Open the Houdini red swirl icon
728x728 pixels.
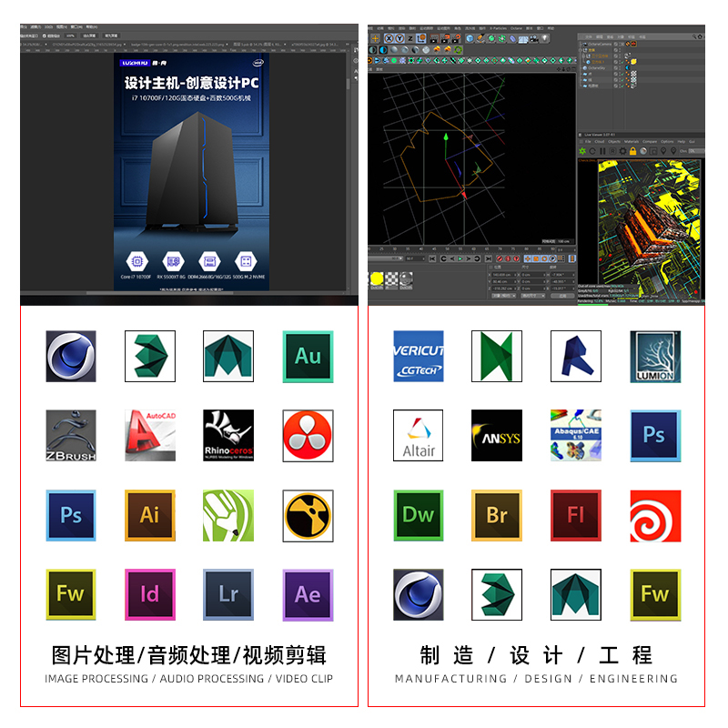(x=655, y=515)
